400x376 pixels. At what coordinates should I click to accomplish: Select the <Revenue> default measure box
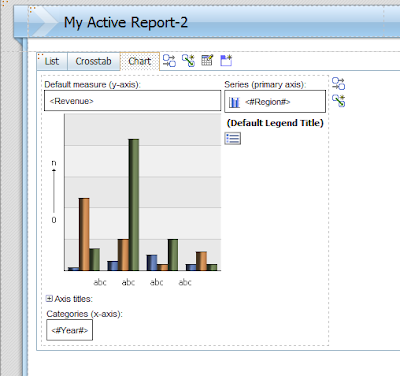132,101
